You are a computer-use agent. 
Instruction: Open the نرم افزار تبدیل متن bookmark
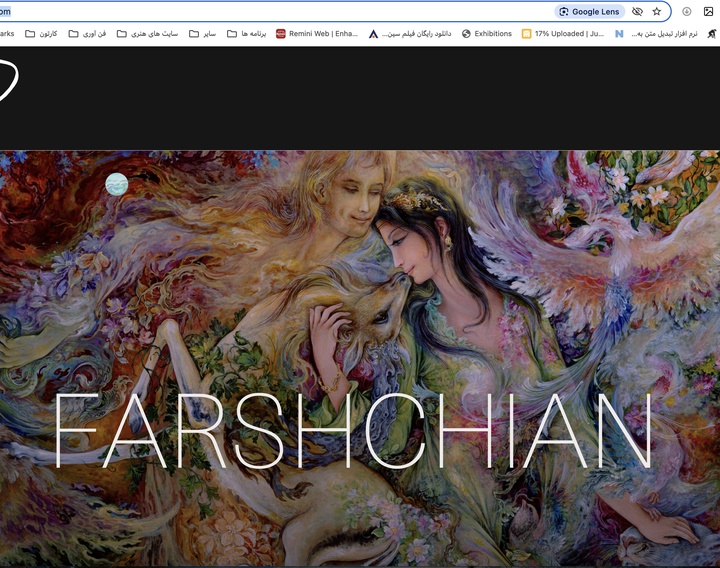tap(656, 34)
